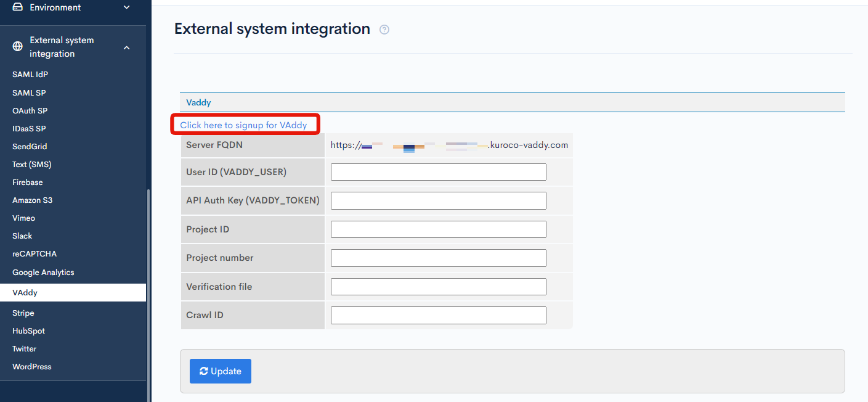Viewport: 868px width, 402px height.
Task: Expand the Environment section chevron
Action: coord(127,7)
